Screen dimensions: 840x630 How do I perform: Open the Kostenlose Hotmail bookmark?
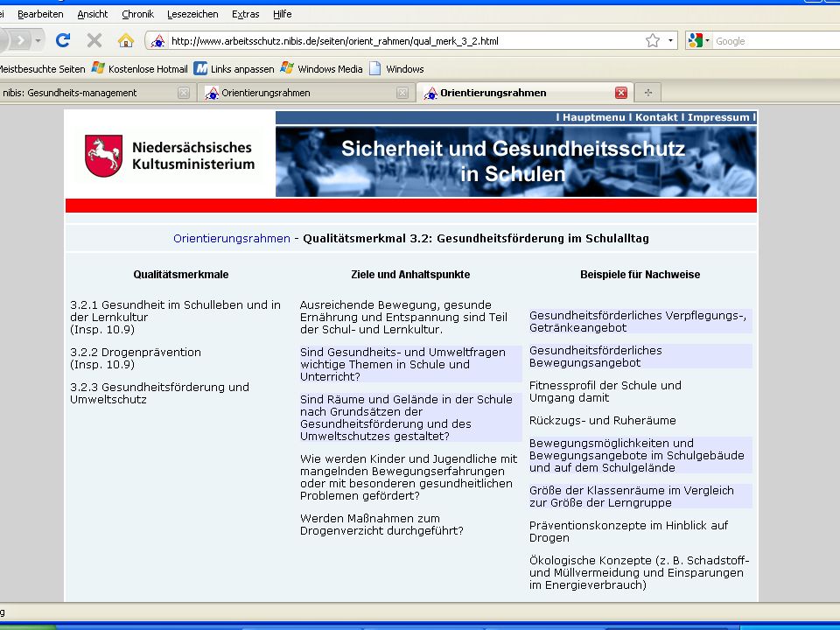coord(139,68)
